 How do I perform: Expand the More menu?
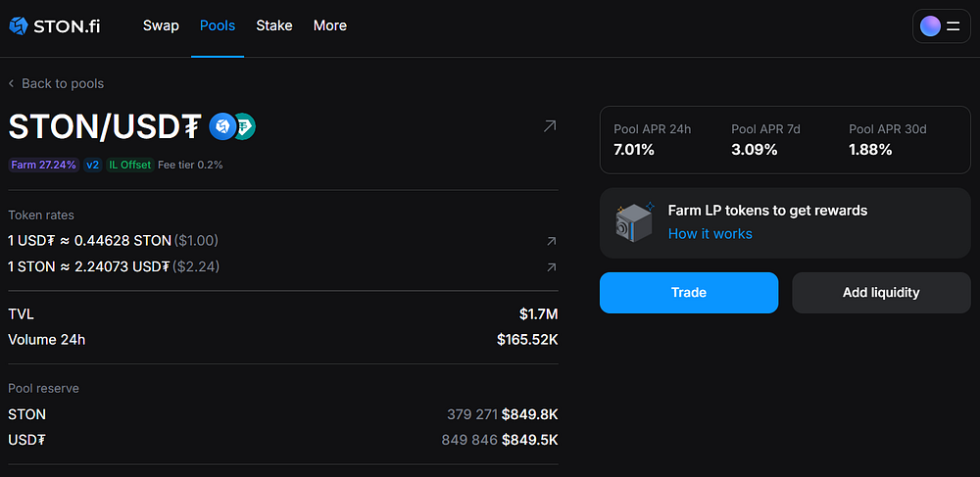[330, 25]
